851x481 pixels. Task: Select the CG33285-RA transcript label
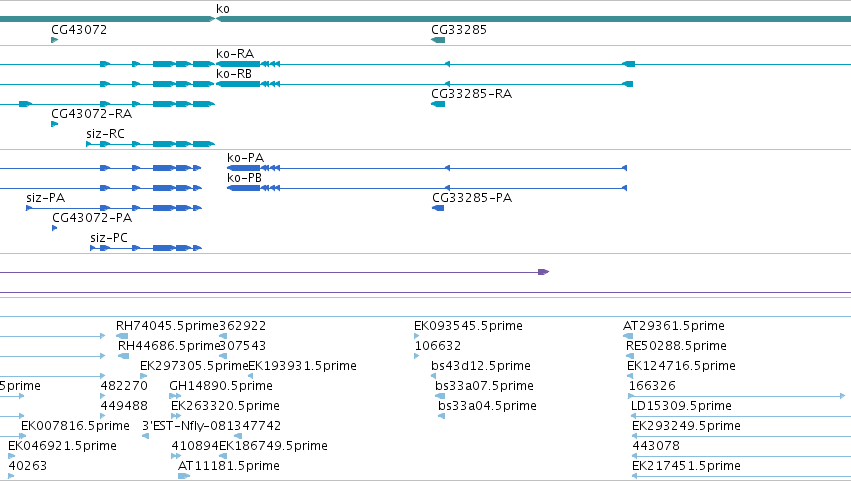pos(472,94)
